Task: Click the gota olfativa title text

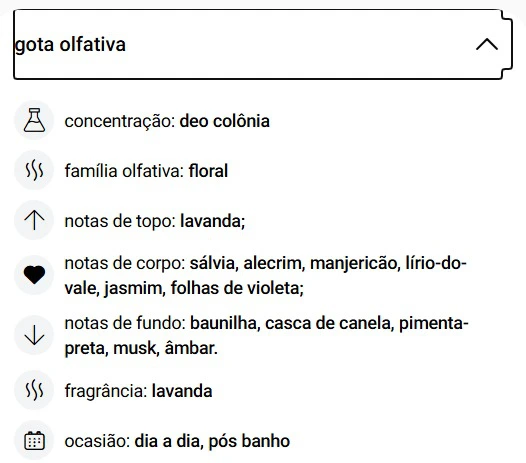Action: (70, 45)
